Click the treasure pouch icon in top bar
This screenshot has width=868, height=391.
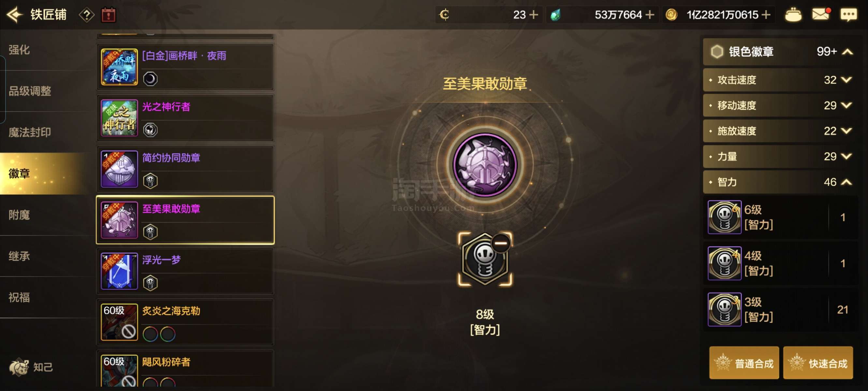pyautogui.click(x=793, y=15)
